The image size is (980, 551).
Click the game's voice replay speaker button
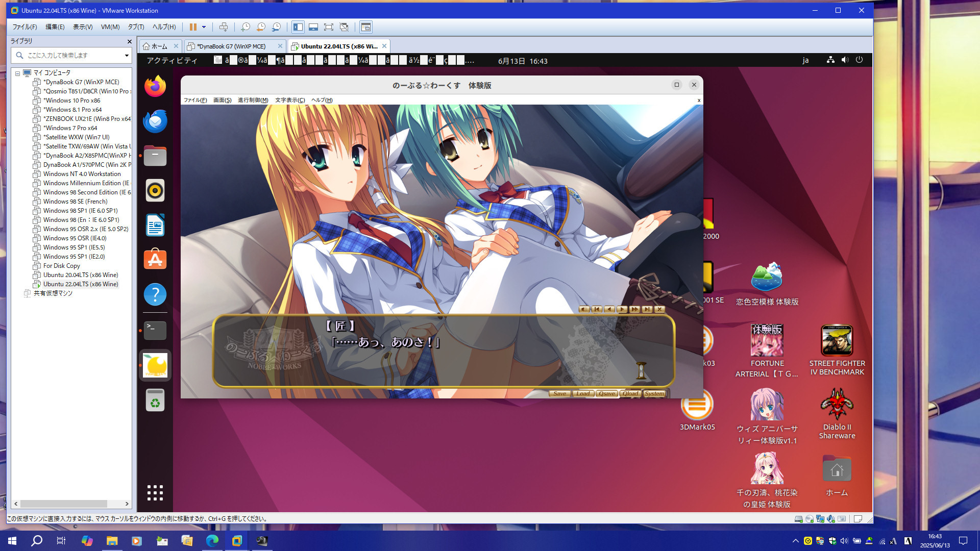584,309
